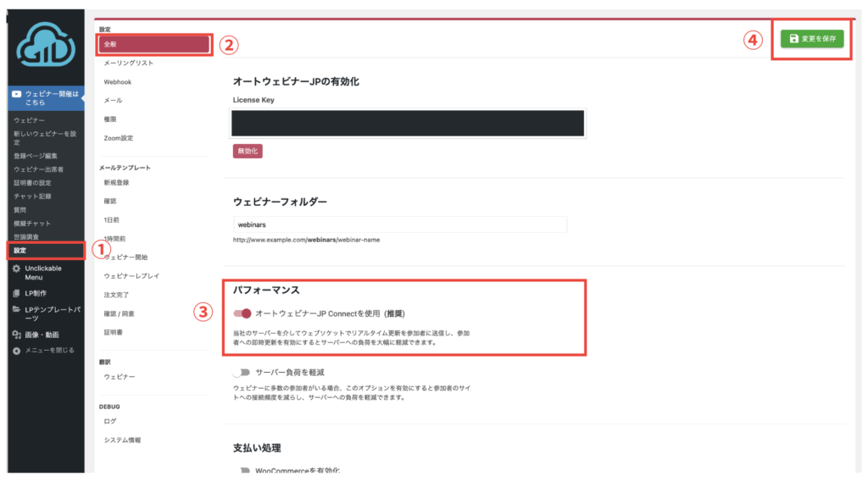Click the License Key field
868x482 pixels.
[409, 123]
